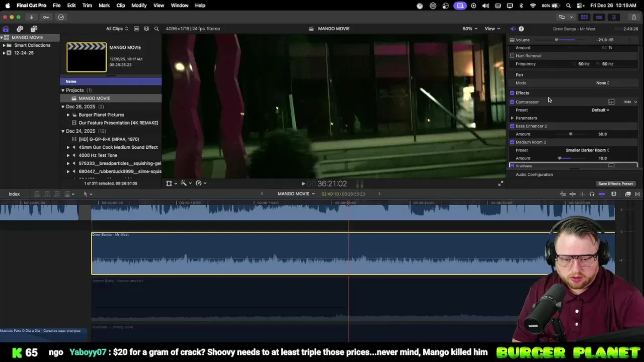Open clip appearance and filtering options
Screen dimensions: 644x362
pos(146,29)
